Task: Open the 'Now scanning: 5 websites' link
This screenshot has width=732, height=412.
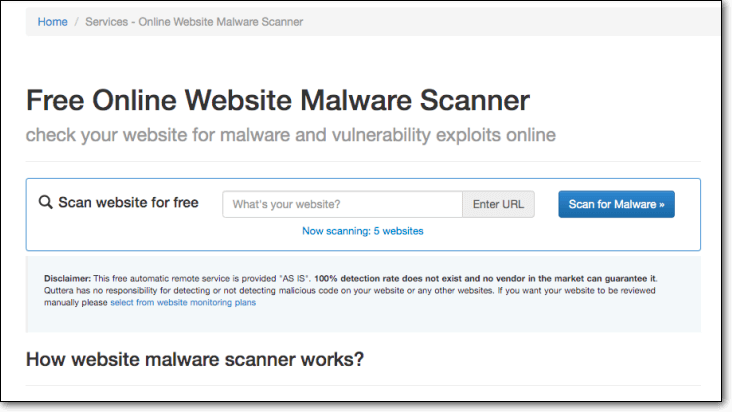Action: click(363, 231)
